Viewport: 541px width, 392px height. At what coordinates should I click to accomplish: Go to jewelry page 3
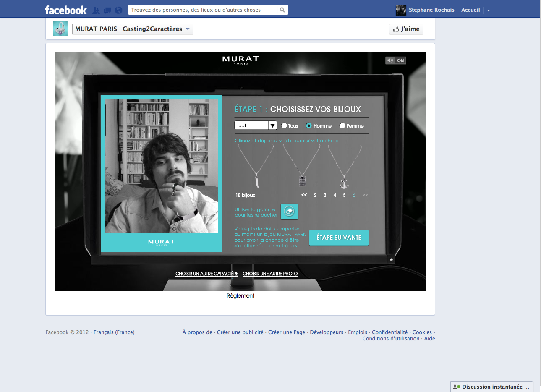pos(325,195)
